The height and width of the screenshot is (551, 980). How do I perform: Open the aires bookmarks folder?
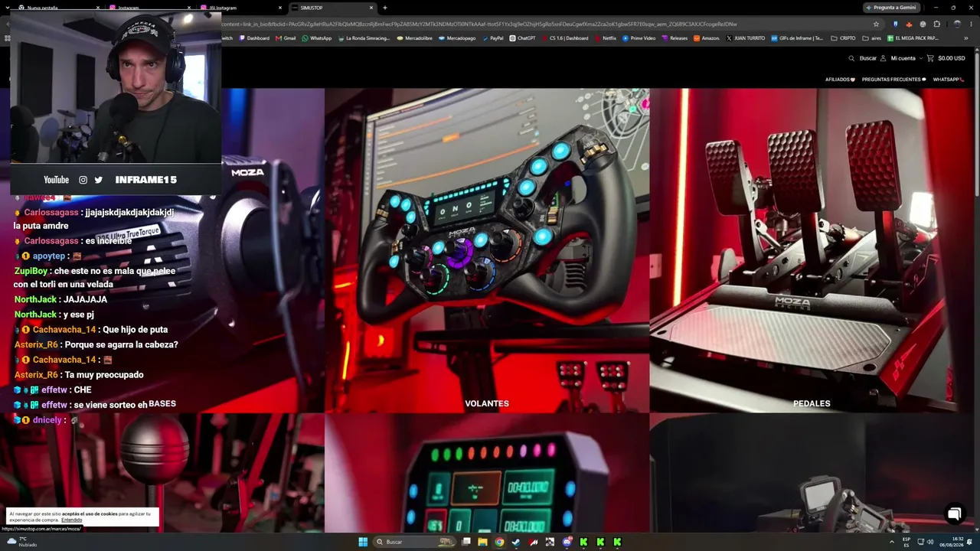click(x=871, y=37)
